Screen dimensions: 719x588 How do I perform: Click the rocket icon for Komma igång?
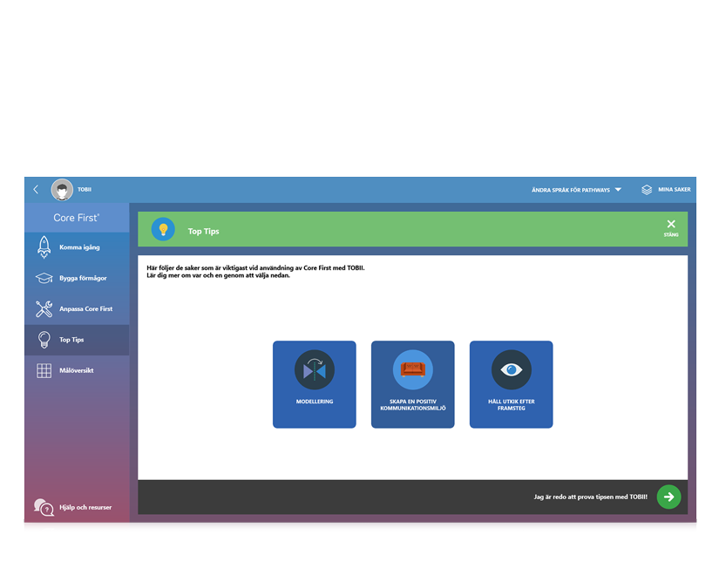44,247
